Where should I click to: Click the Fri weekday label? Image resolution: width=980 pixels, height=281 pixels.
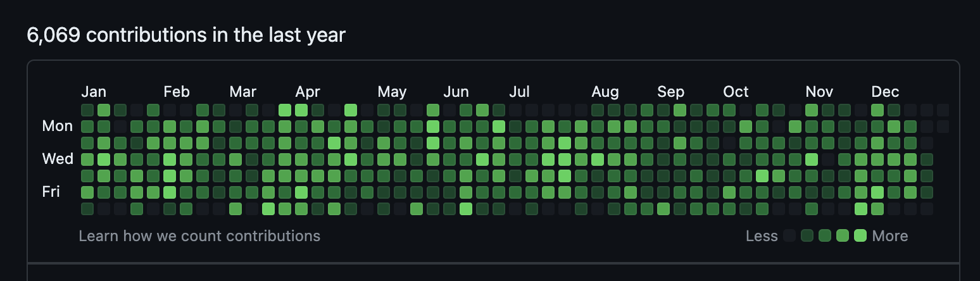pyautogui.click(x=51, y=192)
